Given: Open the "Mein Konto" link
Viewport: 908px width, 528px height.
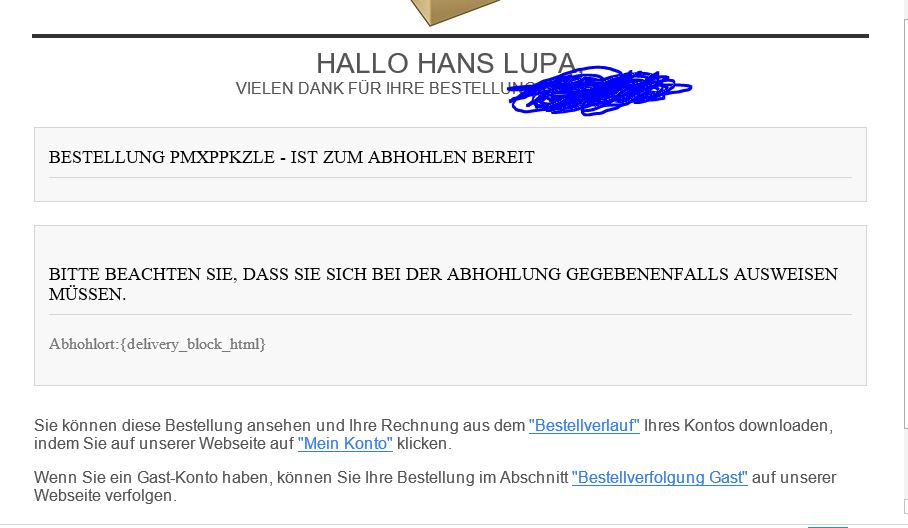Looking at the screenshot, I should point(345,443).
